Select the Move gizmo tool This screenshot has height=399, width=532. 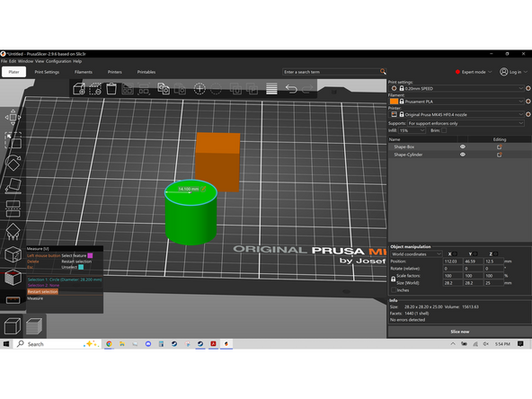pyautogui.click(x=13, y=118)
